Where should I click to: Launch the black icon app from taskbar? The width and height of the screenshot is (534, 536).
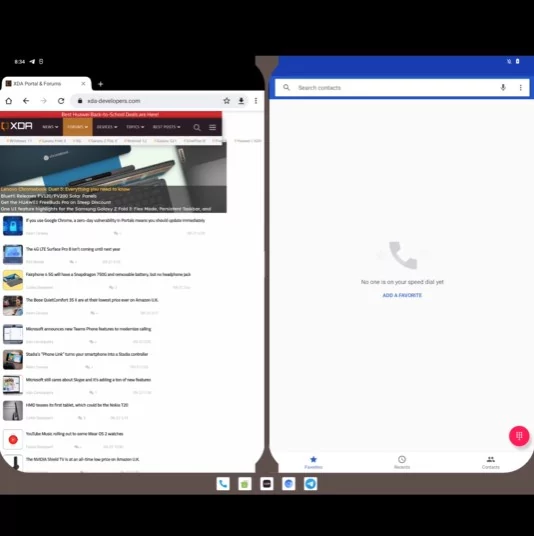click(x=267, y=484)
